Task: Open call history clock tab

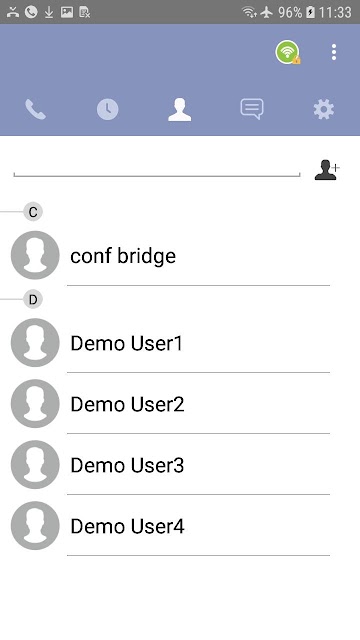Action: pos(108,109)
